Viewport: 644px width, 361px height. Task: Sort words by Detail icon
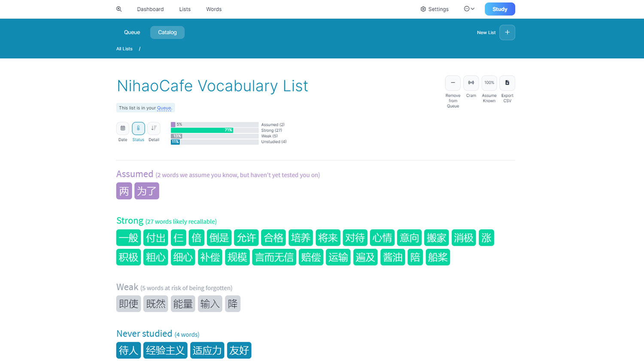tap(154, 128)
